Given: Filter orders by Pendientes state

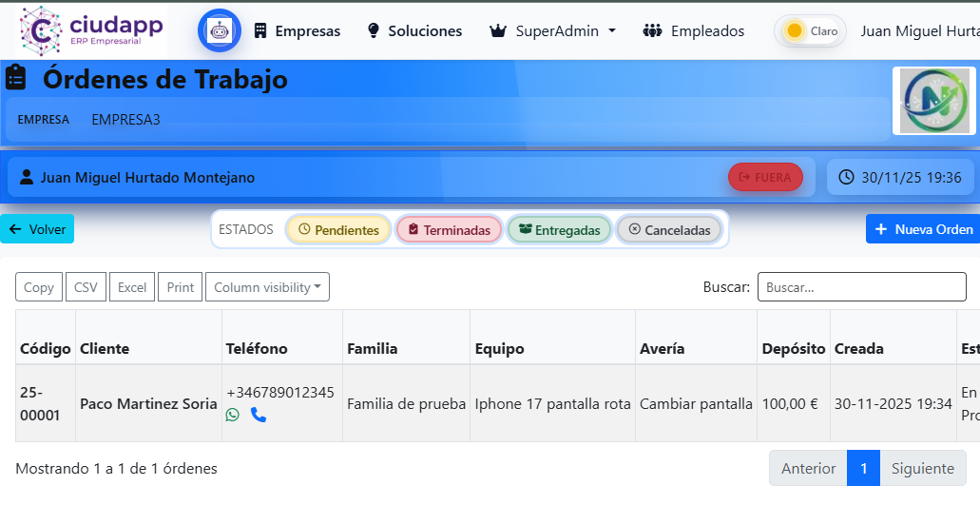Looking at the screenshot, I should (x=338, y=229).
